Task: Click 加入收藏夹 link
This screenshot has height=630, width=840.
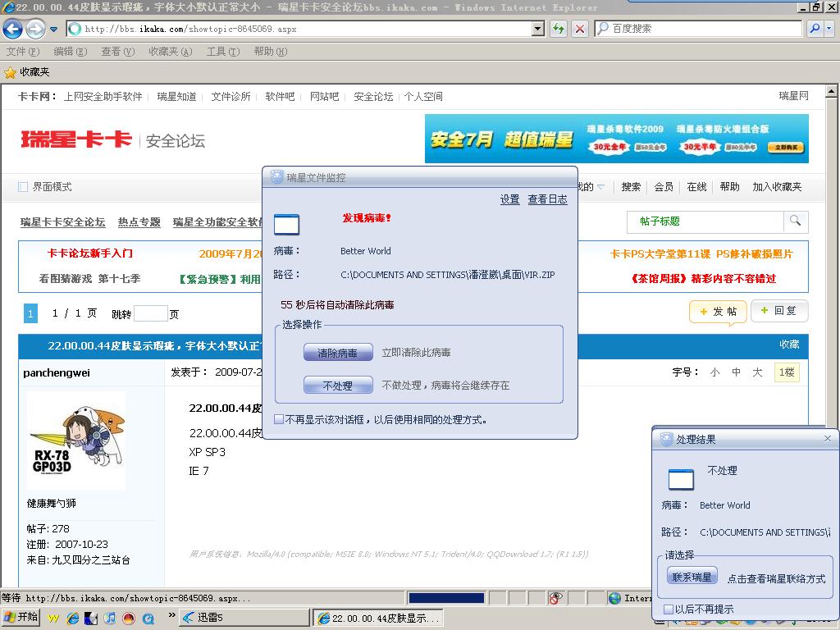Action: 777,187
